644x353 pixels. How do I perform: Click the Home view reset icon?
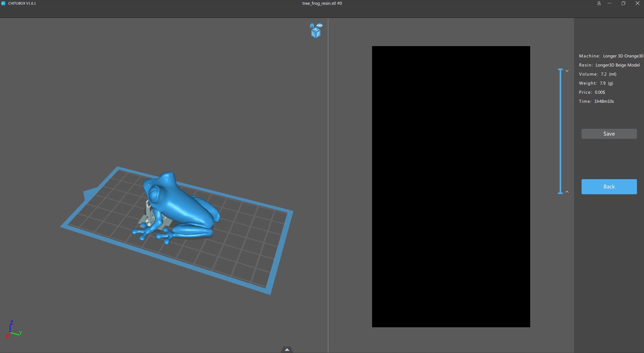pos(312,25)
